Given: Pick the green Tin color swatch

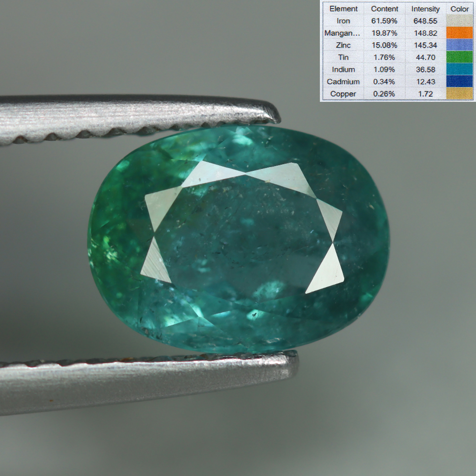Looking at the screenshot, I should [460, 58].
